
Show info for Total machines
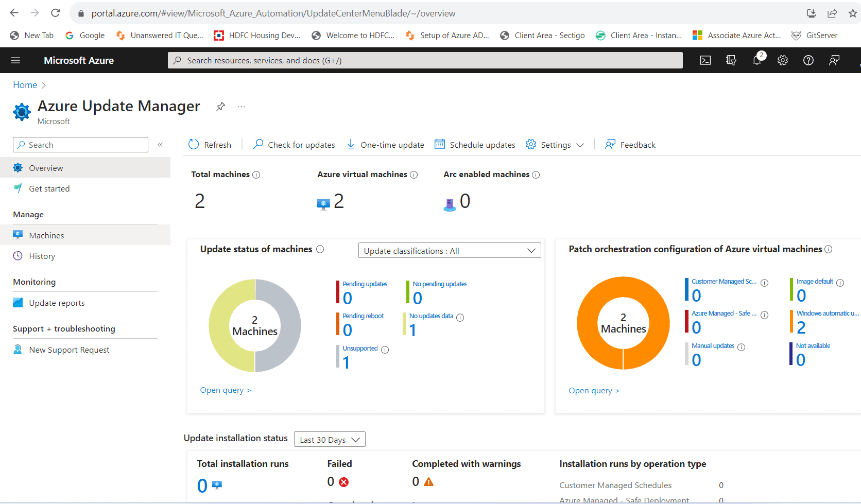[x=256, y=175]
